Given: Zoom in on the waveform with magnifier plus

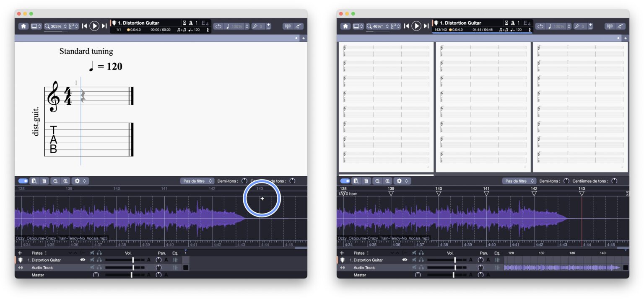Looking at the screenshot, I should [x=65, y=180].
